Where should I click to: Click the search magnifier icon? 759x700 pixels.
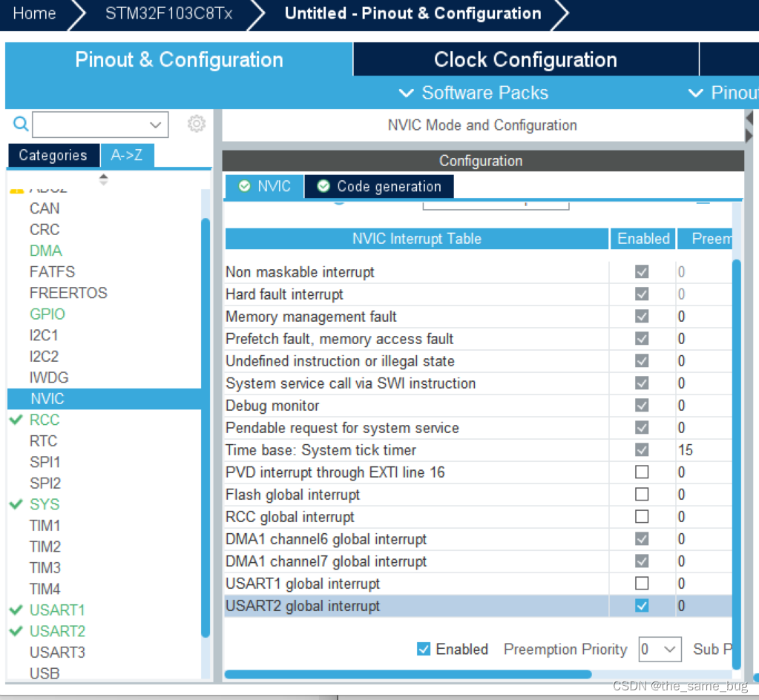point(20,124)
